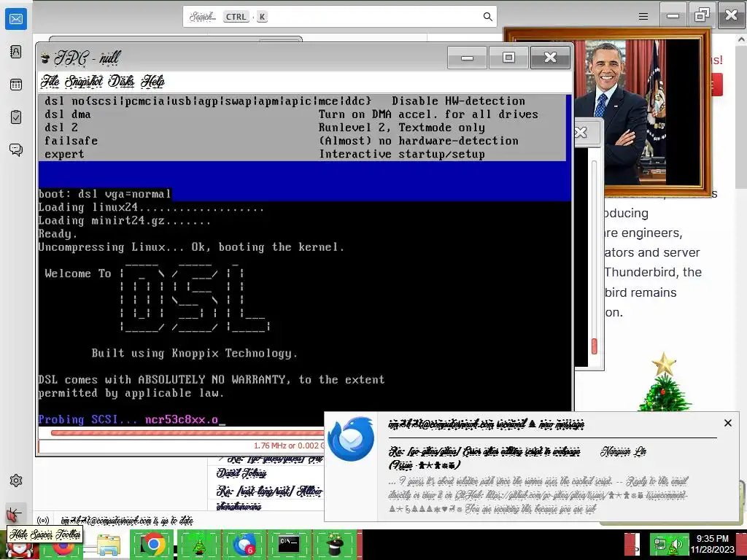Click the volume icon in system tray
This screenshot has width=747, height=560.
point(676,544)
